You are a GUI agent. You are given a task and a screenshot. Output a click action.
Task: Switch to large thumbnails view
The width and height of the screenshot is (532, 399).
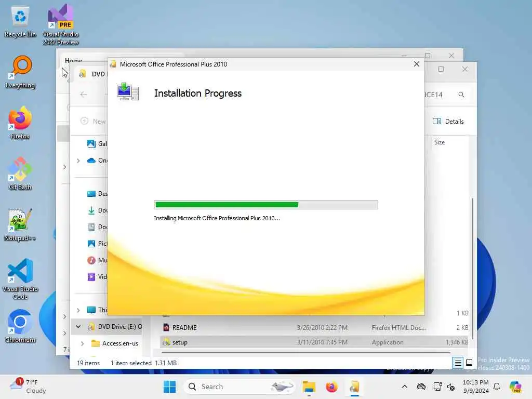click(x=469, y=363)
